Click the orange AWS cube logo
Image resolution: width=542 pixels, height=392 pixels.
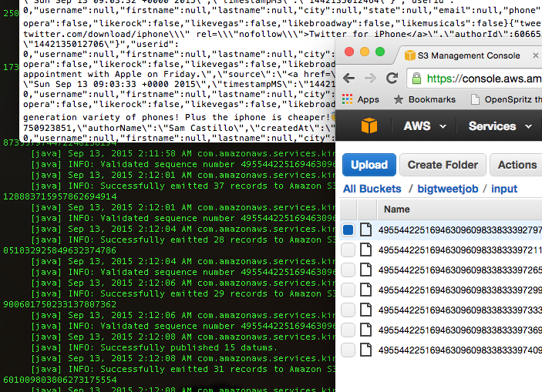pyautogui.click(x=369, y=126)
